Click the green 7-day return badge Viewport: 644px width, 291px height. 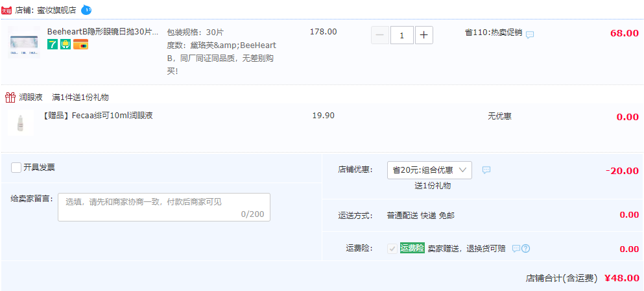(53, 44)
